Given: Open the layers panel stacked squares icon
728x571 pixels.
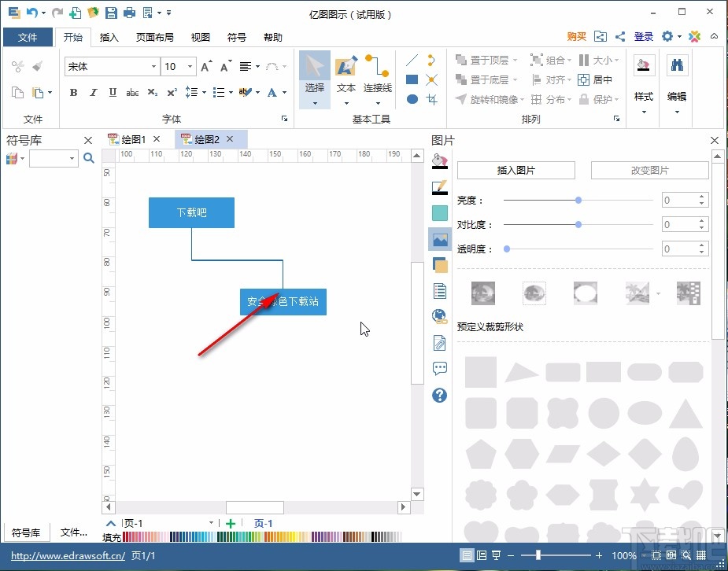Looking at the screenshot, I should pos(439,265).
